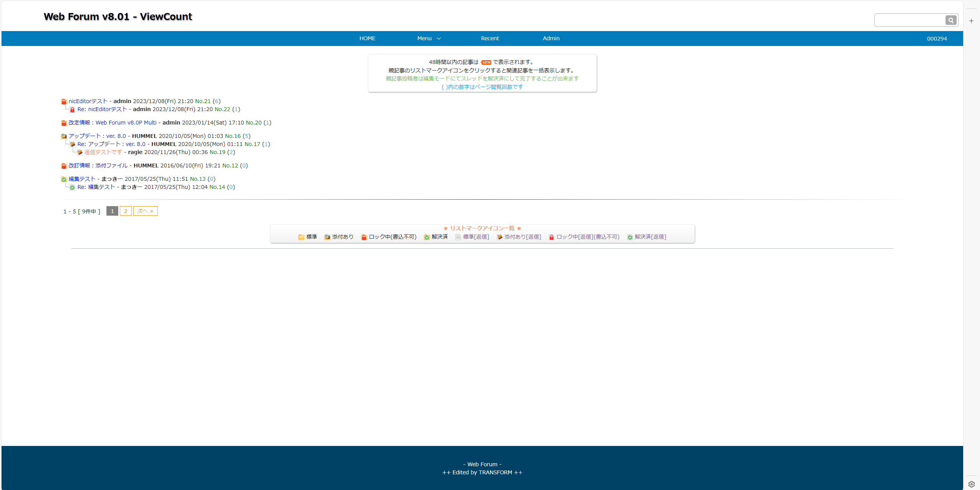Go to page 2 of the thread list
980x490 pixels.
tap(126, 211)
